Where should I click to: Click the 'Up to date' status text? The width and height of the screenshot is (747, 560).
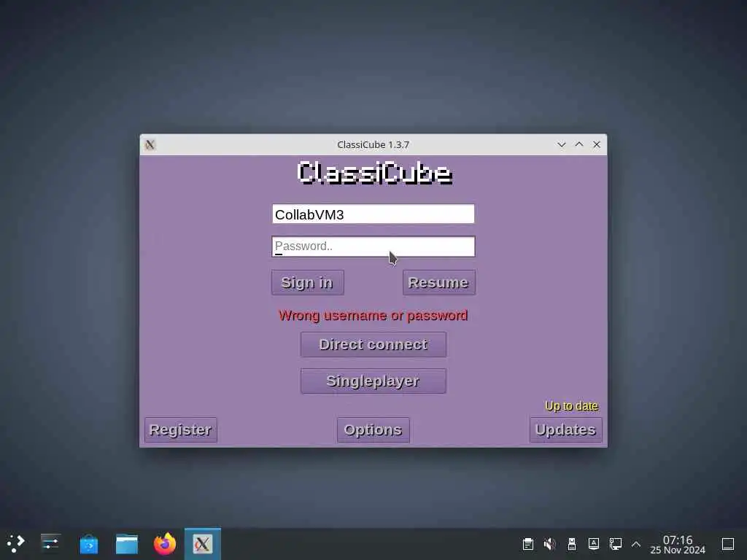tap(572, 405)
